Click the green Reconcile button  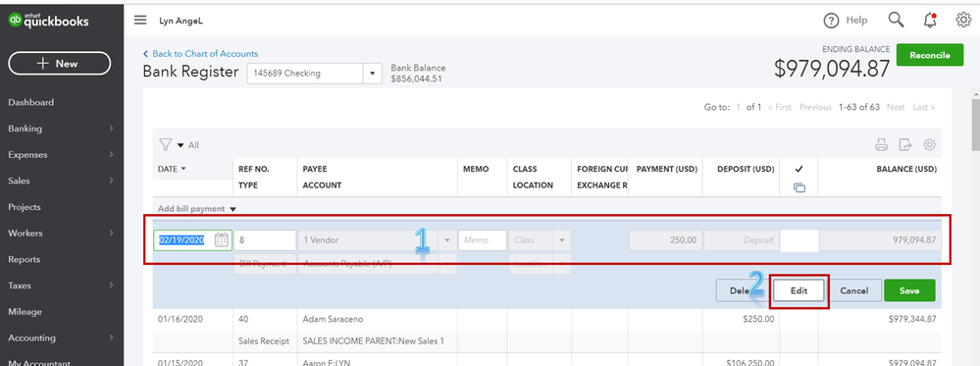929,55
